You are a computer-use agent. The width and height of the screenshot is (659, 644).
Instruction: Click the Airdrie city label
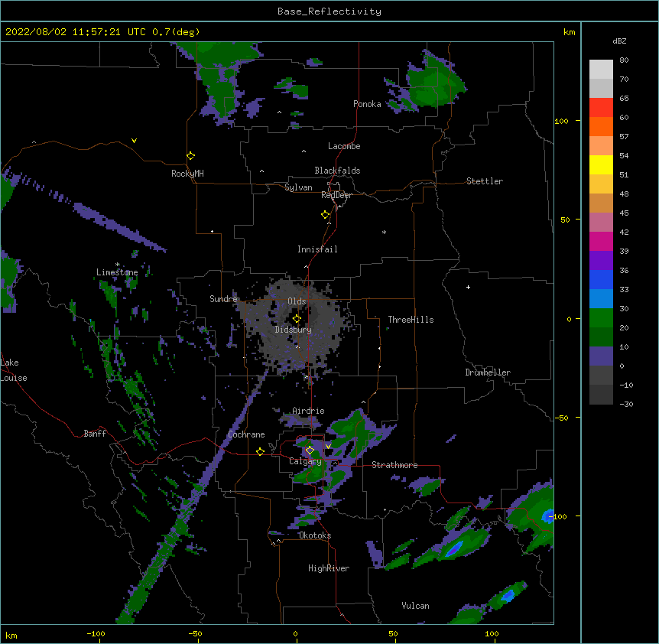click(308, 411)
